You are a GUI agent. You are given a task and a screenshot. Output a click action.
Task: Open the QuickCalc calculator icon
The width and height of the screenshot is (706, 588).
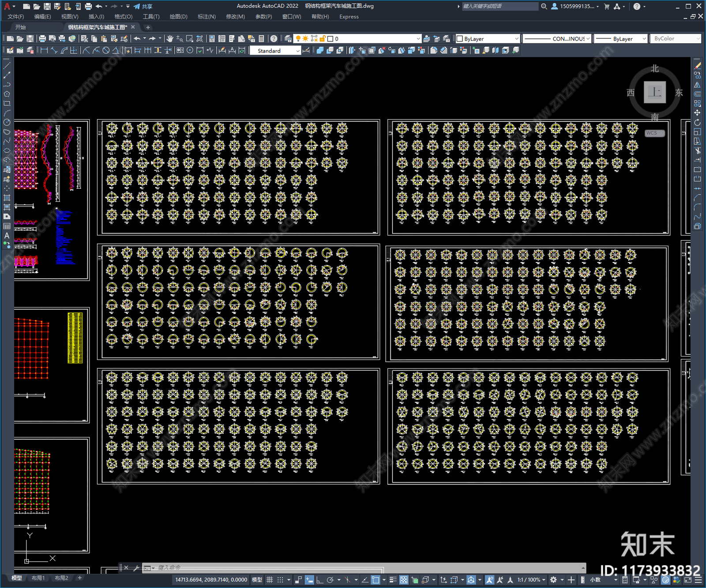(261, 39)
